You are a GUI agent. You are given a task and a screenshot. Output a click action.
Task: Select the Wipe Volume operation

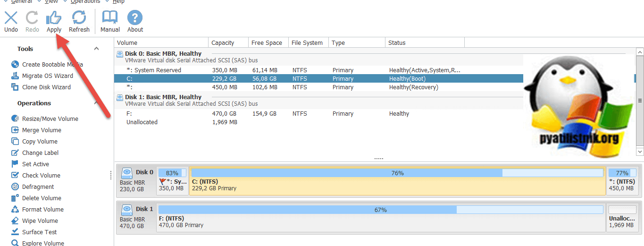(x=34, y=221)
